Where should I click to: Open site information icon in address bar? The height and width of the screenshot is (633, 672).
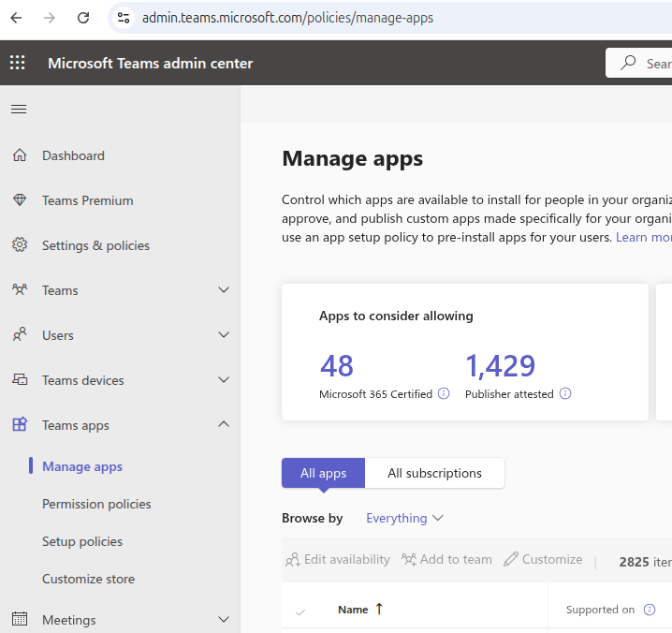tap(124, 18)
